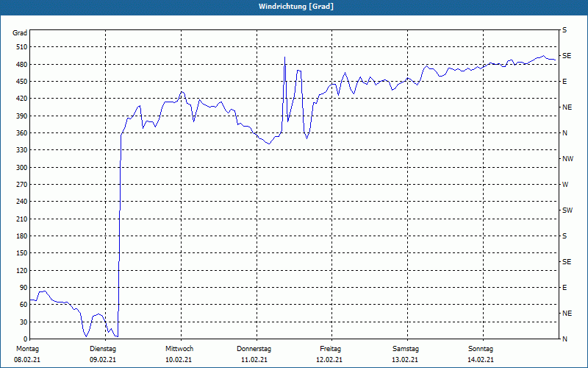The image size is (588, 368).
Task: Click the 210 degree axis label
Action: (22, 219)
